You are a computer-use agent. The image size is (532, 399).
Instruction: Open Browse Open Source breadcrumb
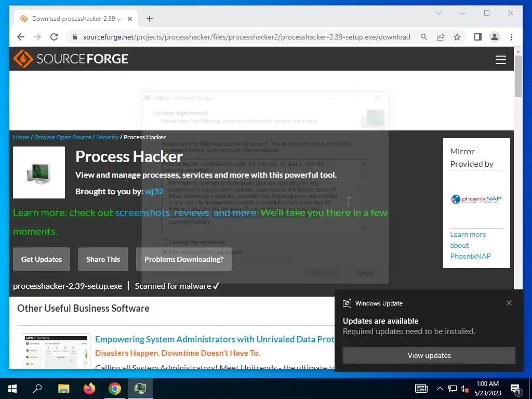[x=62, y=137]
